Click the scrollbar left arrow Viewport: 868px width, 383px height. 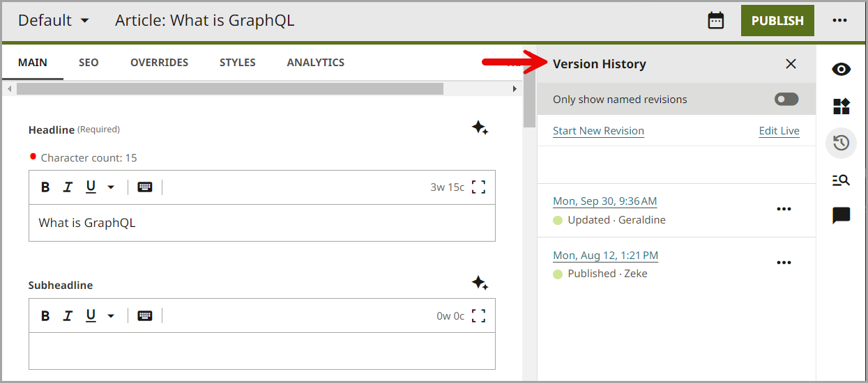pyautogui.click(x=9, y=88)
